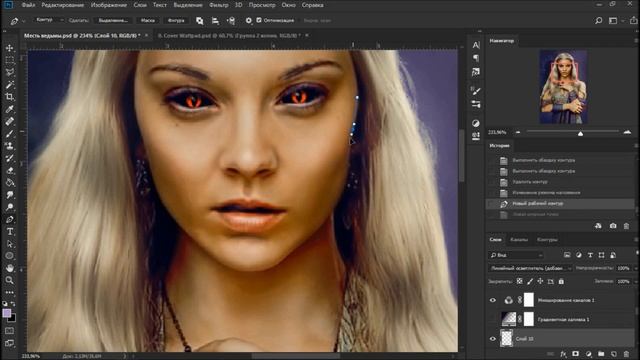Select the Dodge tool
This screenshot has height=360, width=640.
[9, 207]
